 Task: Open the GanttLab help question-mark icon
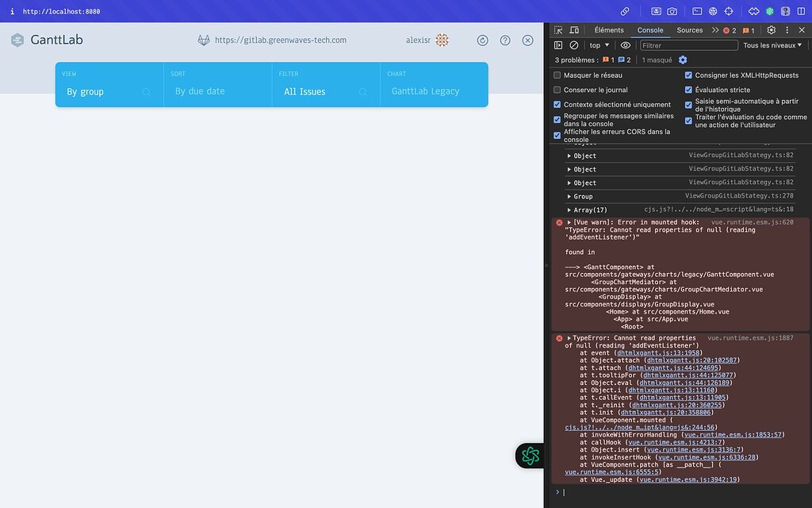(505, 40)
